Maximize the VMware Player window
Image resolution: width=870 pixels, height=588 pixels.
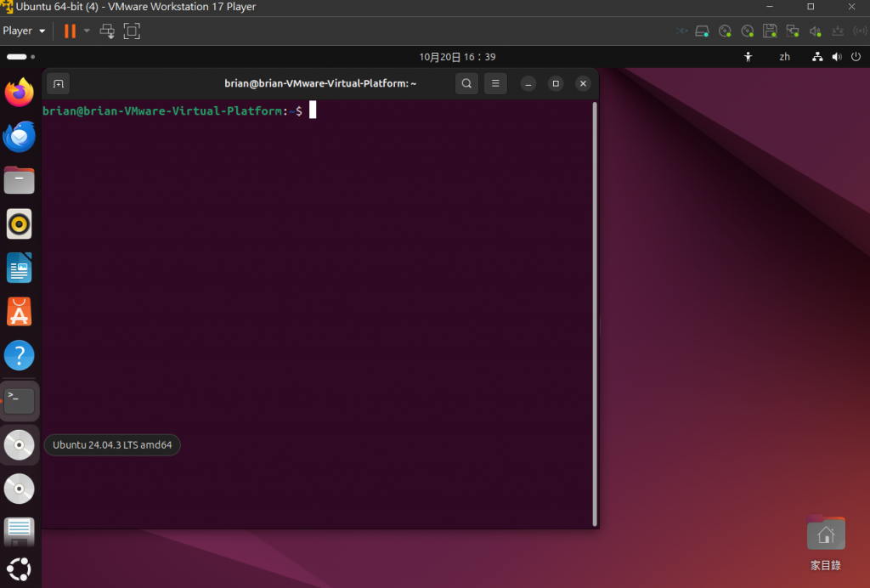click(x=811, y=7)
